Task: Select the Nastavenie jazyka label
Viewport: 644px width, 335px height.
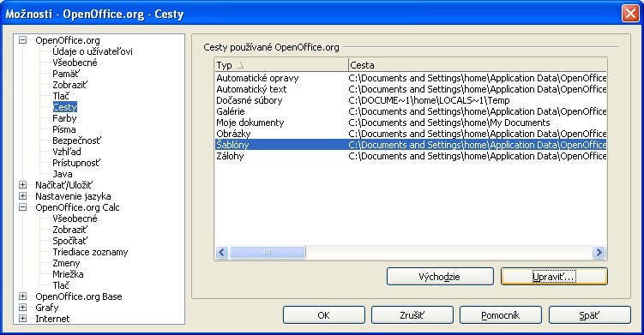Action: pyautogui.click(x=73, y=196)
